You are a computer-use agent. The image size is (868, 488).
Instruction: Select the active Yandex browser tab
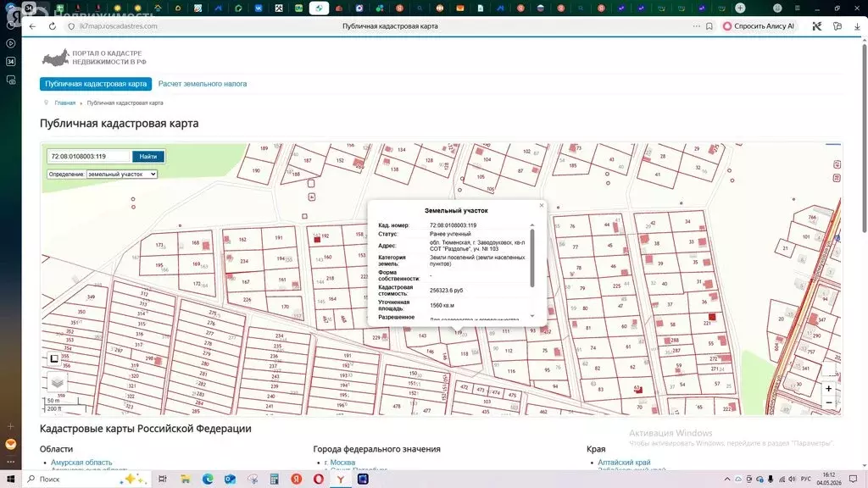point(319,8)
